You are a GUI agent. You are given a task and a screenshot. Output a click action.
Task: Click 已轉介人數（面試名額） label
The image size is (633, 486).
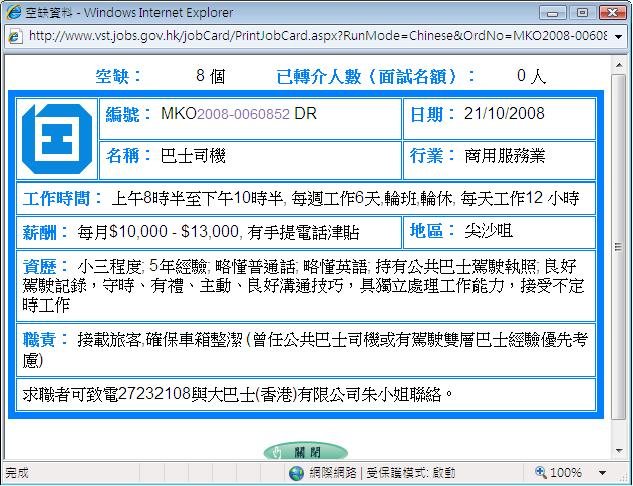pyautogui.click(x=375, y=76)
